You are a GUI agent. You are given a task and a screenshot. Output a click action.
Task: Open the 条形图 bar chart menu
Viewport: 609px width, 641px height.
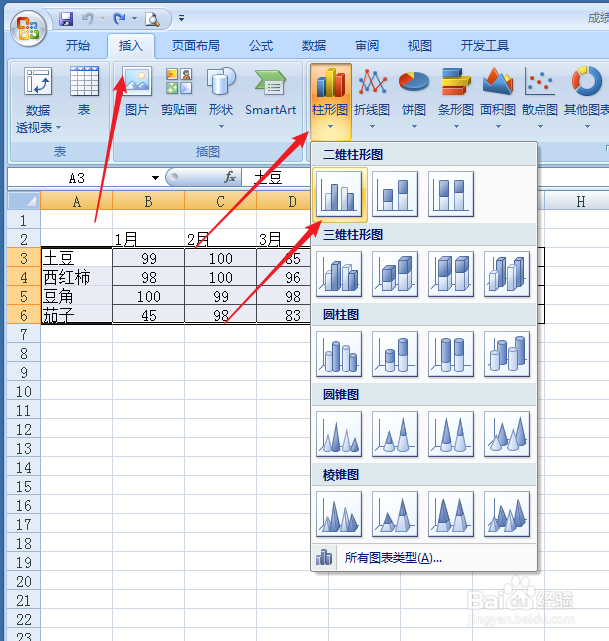[x=456, y=99]
